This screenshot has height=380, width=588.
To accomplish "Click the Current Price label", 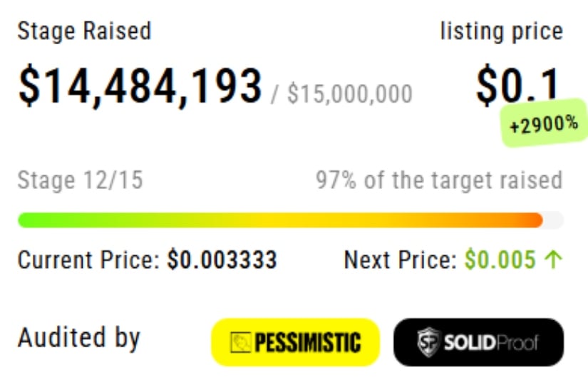I will tap(88, 260).
